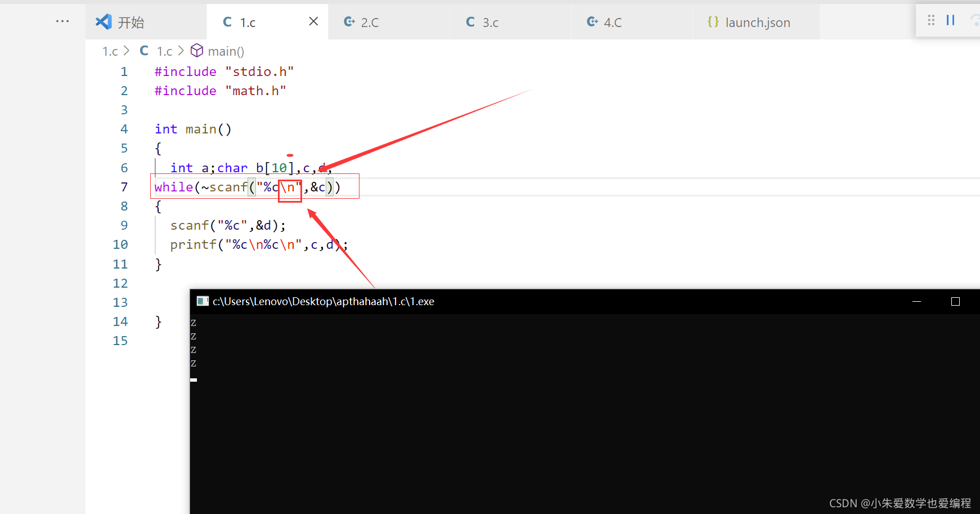This screenshot has height=514, width=980.
Task: Minimize the 1.exe console window
Action: click(x=916, y=301)
